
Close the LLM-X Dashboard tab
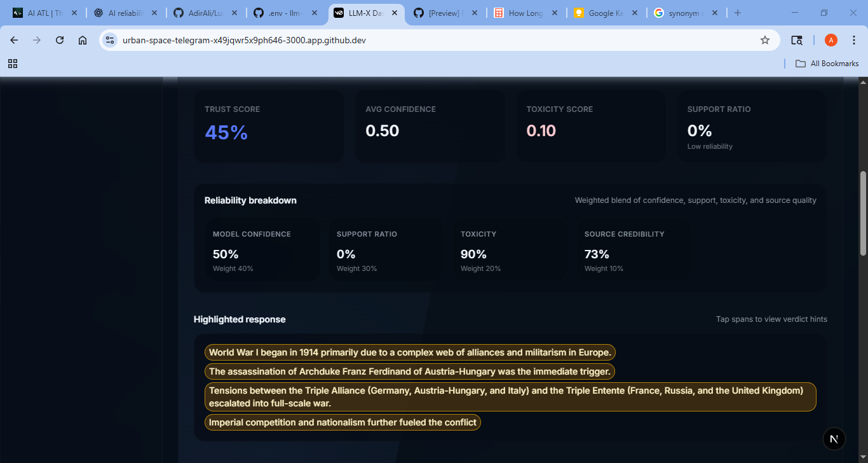395,13
